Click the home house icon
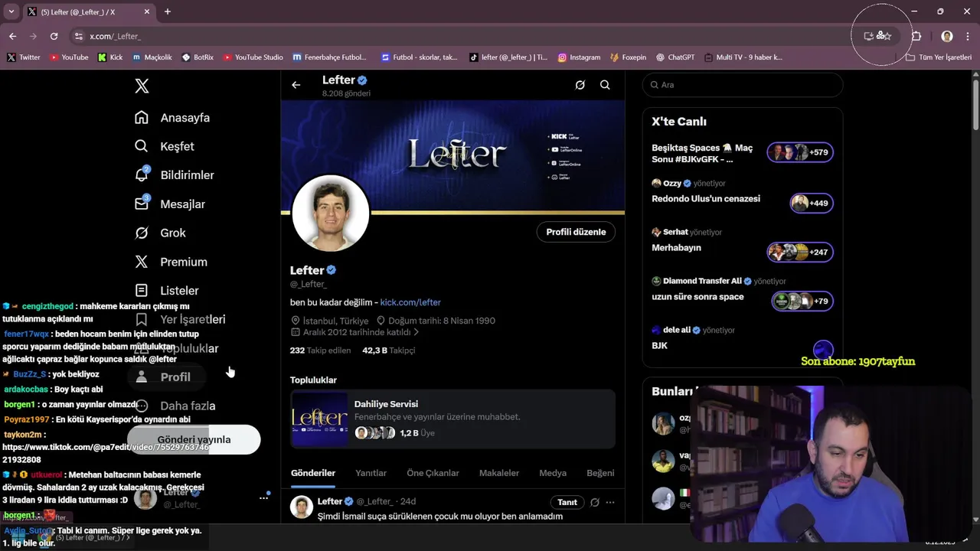Viewport: 980px width, 551px height. pos(142,118)
